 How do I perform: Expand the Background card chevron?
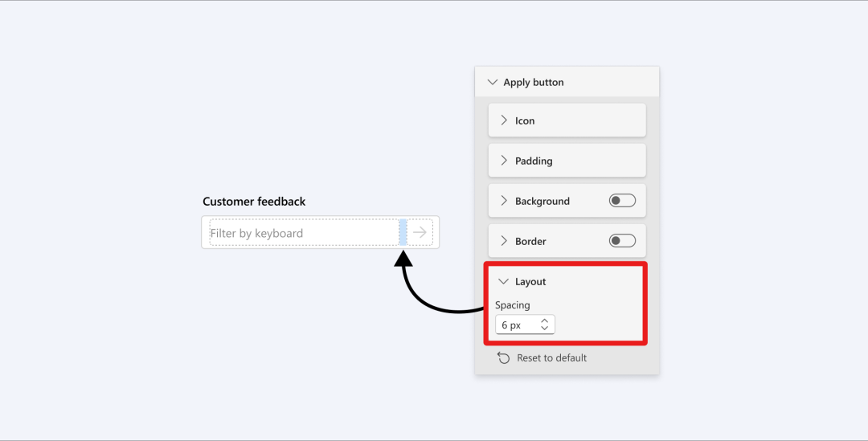coord(504,201)
